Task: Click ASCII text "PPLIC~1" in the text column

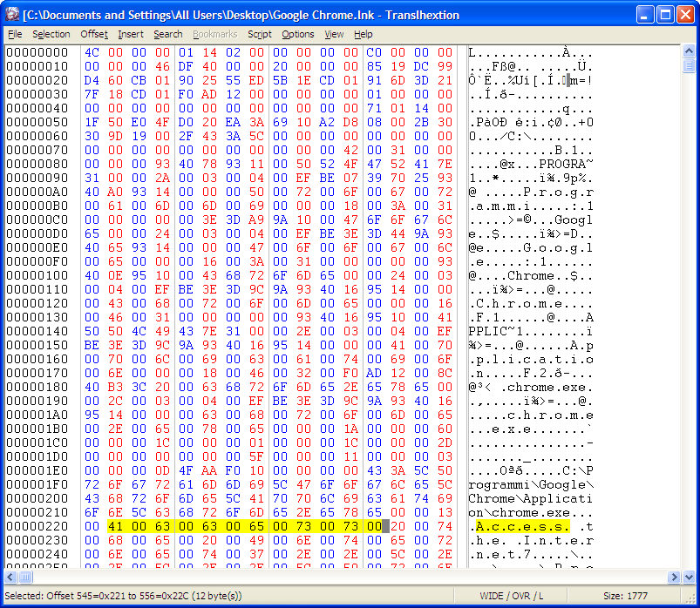Action: [x=496, y=331]
